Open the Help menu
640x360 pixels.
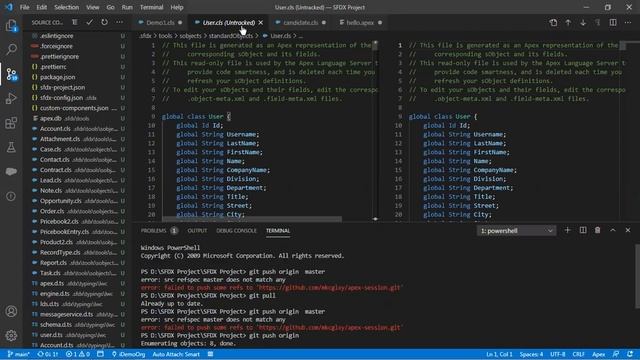(x=177, y=7)
